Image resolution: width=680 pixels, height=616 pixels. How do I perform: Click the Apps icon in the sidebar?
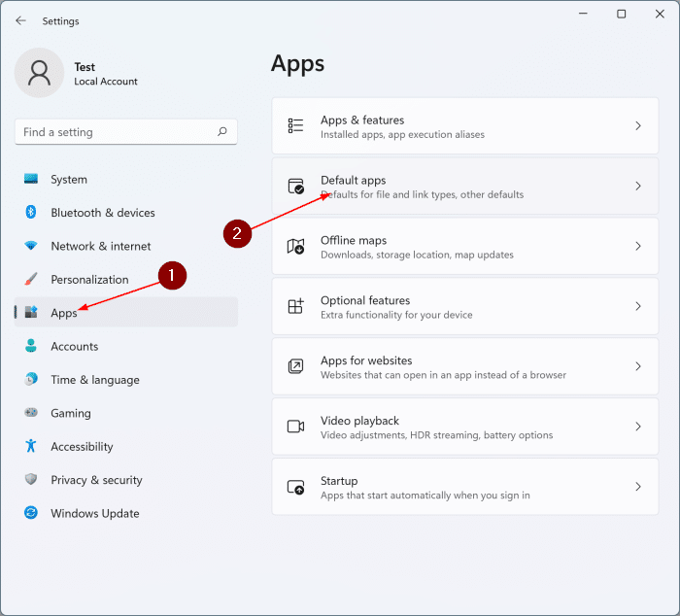(31, 312)
